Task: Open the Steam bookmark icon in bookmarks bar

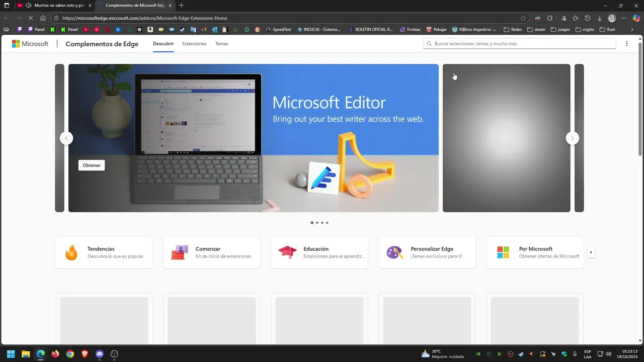Action: (182, 29)
